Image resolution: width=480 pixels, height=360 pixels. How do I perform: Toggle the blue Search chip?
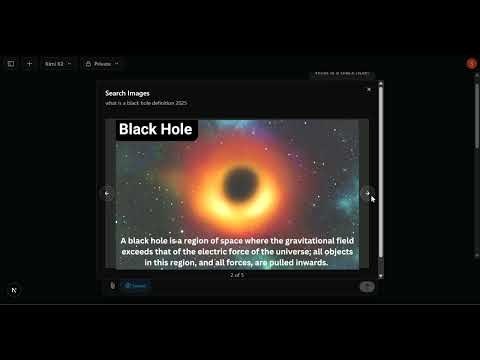point(136,285)
